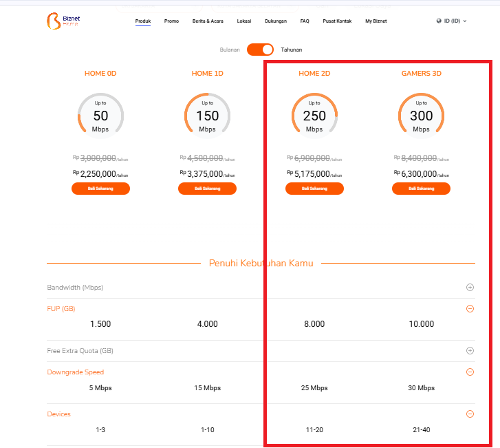The image size is (500, 448).
Task: Collapse the FUP (GB) row
Action: [470, 308]
